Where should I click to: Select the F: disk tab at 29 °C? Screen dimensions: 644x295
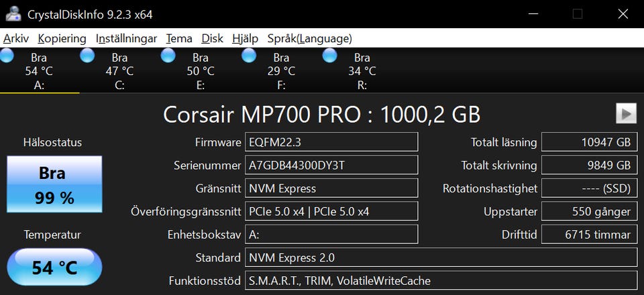(282, 70)
